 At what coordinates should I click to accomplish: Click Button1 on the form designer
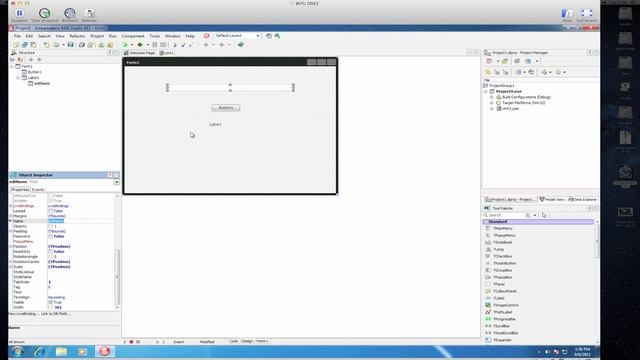click(226, 108)
